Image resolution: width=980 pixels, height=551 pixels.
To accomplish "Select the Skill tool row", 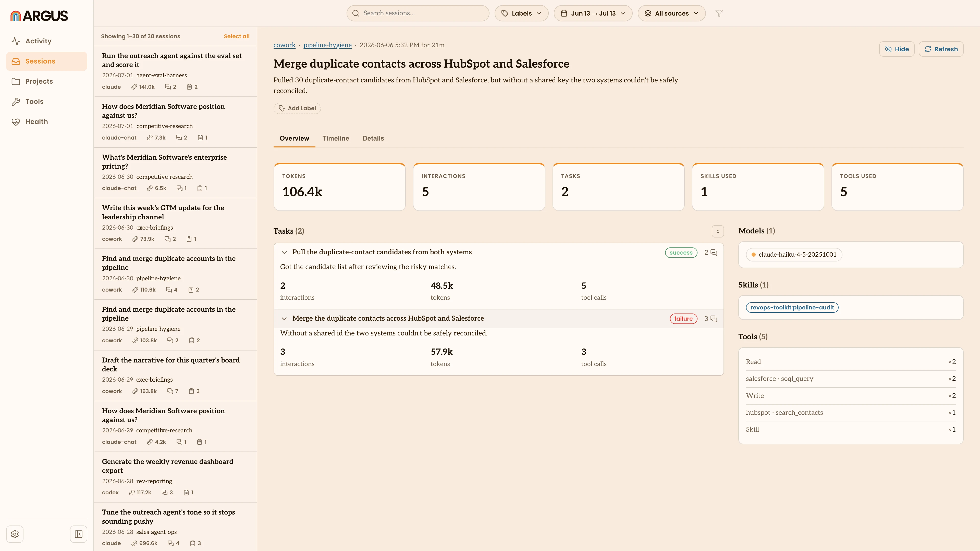I will (851, 429).
